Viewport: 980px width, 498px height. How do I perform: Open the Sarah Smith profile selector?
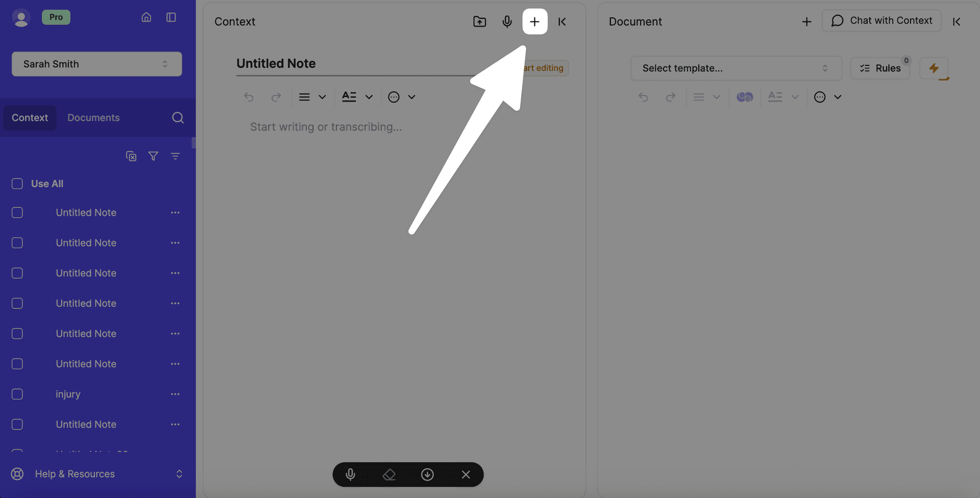96,64
